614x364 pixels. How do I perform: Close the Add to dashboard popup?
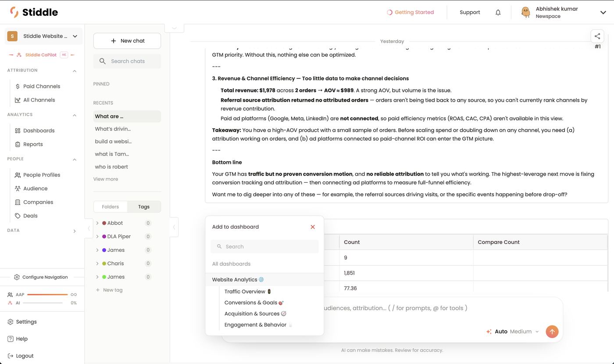(313, 227)
